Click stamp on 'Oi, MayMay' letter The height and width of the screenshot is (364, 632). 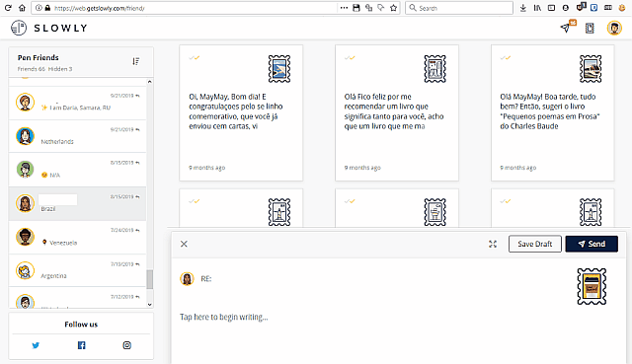tap(279, 69)
